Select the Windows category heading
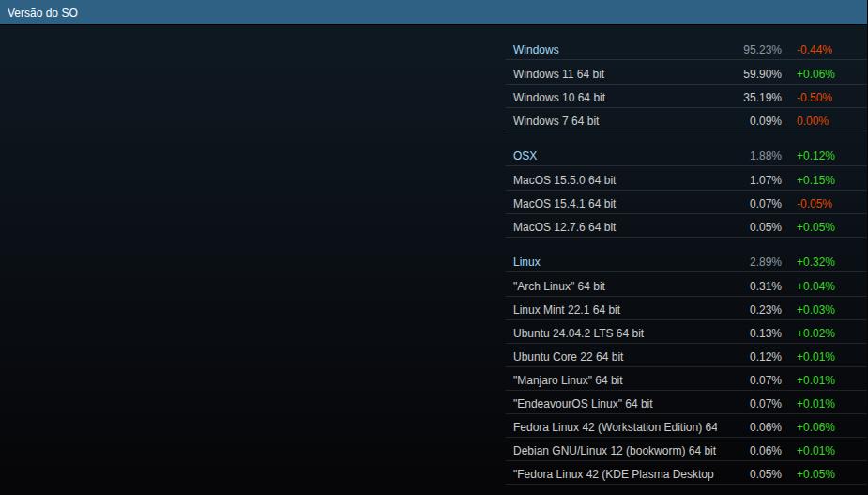This screenshot has width=868, height=495. pyautogui.click(x=536, y=50)
